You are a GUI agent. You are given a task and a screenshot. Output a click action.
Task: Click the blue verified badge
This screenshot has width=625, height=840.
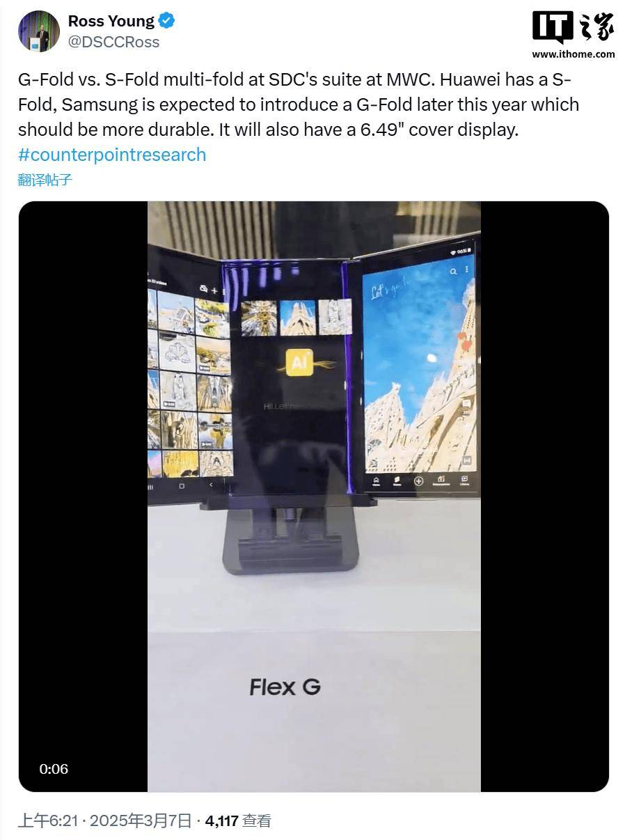[x=166, y=22]
